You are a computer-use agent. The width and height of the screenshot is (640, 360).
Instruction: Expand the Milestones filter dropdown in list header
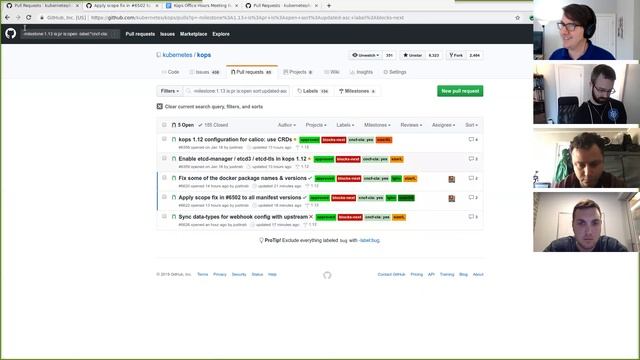coord(377,125)
